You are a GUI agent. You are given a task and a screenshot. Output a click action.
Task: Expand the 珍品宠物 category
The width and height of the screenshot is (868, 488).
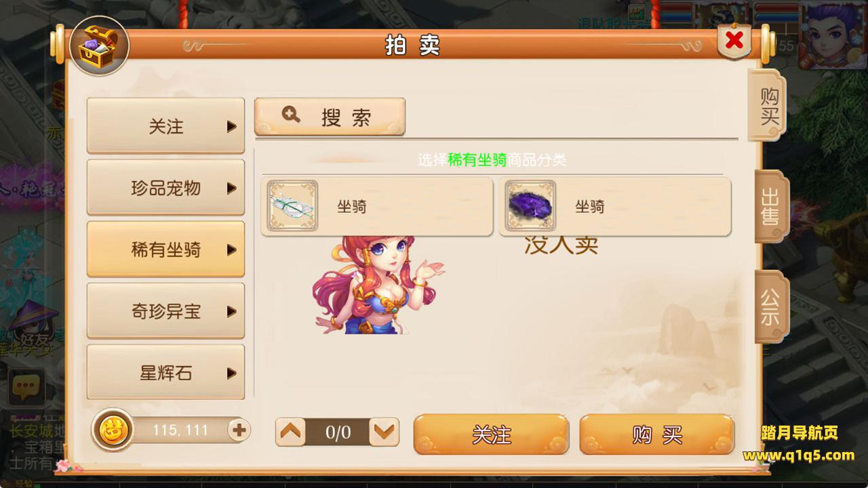(x=165, y=188)
